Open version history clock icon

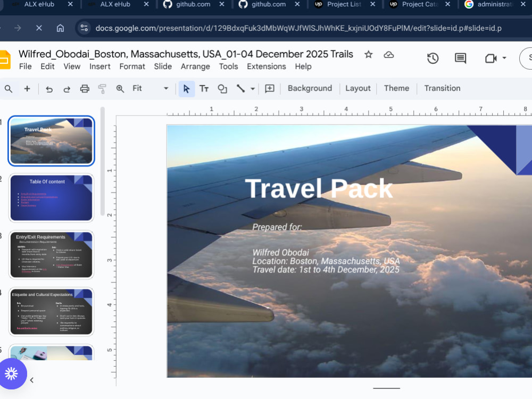pos(433,59)
